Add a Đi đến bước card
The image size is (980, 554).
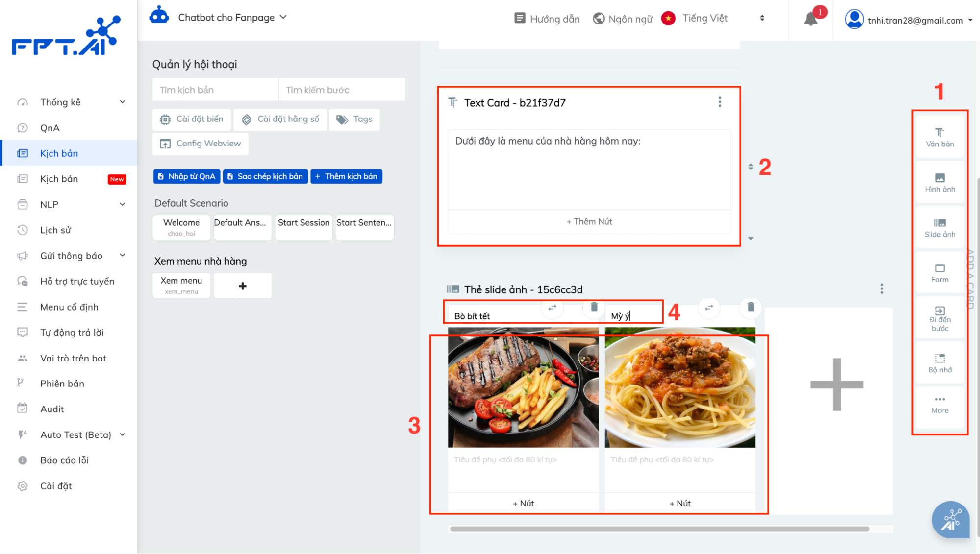(x=939, y=318)
